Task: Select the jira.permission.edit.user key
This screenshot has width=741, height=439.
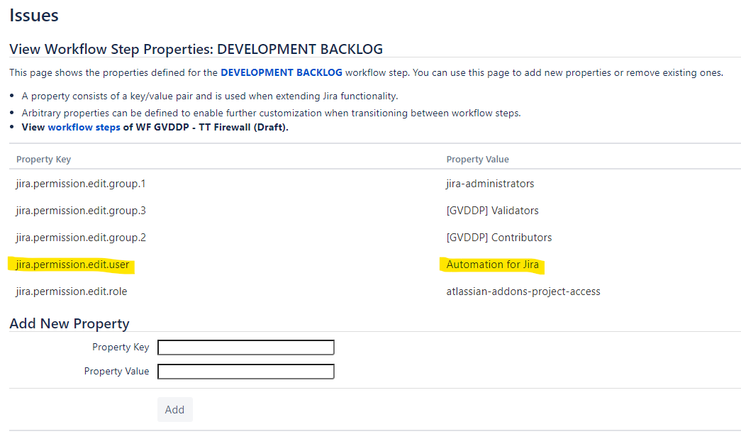Action: click(72, 264)
